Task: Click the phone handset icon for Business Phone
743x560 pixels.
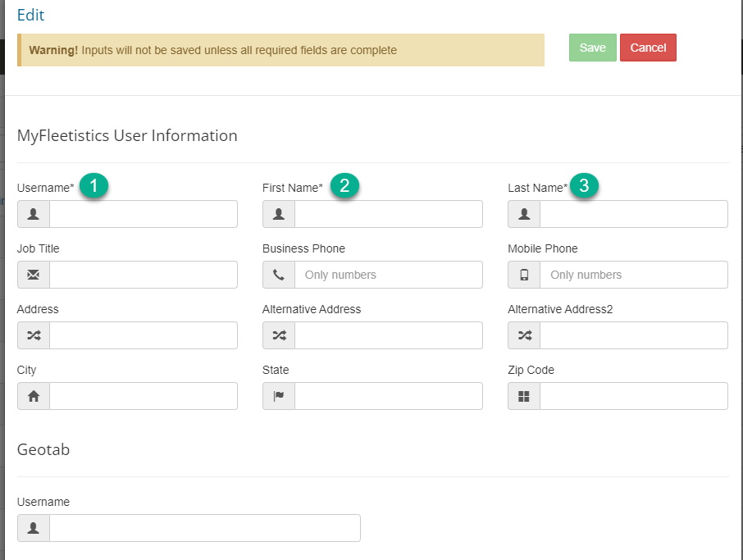Action: [279, 275]
